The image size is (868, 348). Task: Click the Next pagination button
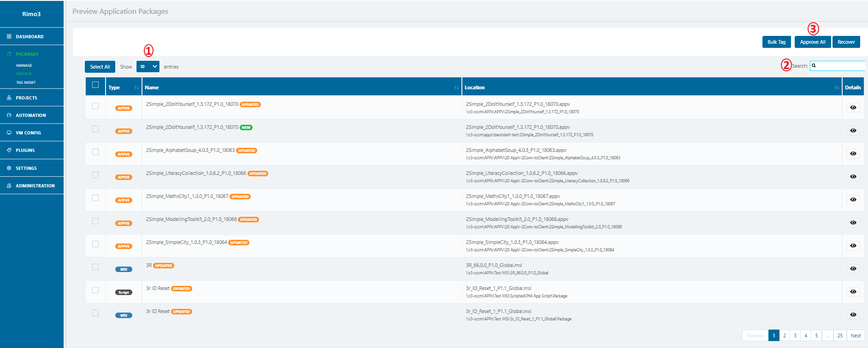click(x=856, y=336)
